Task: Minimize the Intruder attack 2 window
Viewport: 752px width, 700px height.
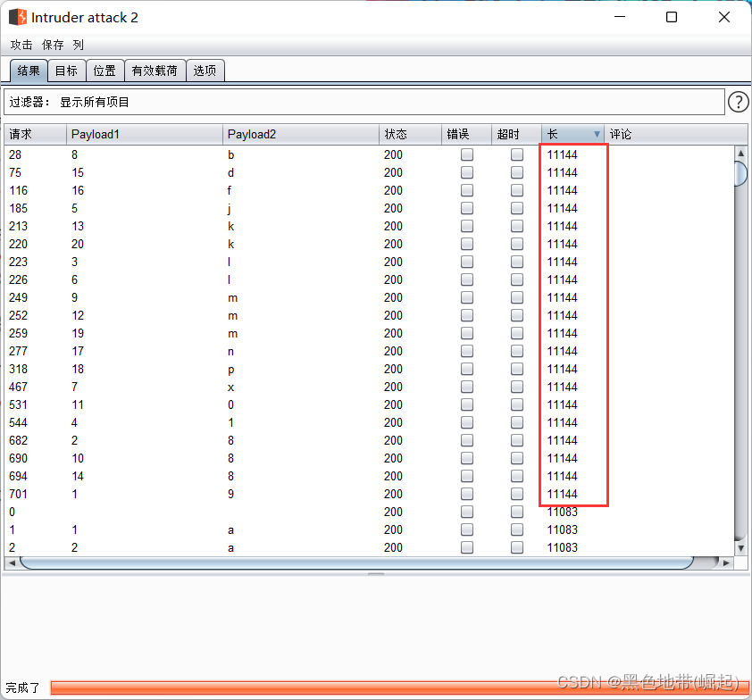Action: 620,17
